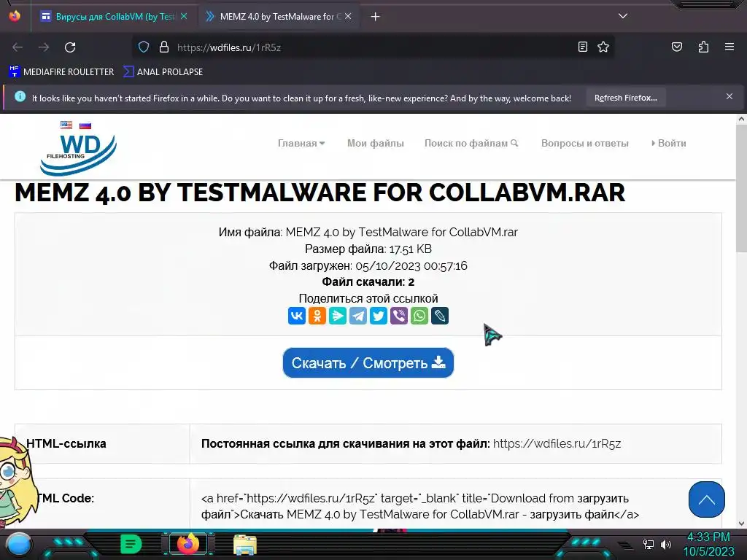747x560 pixels.
Task: Open Вопросы и ответы menu item
Action: coord(584,143)
